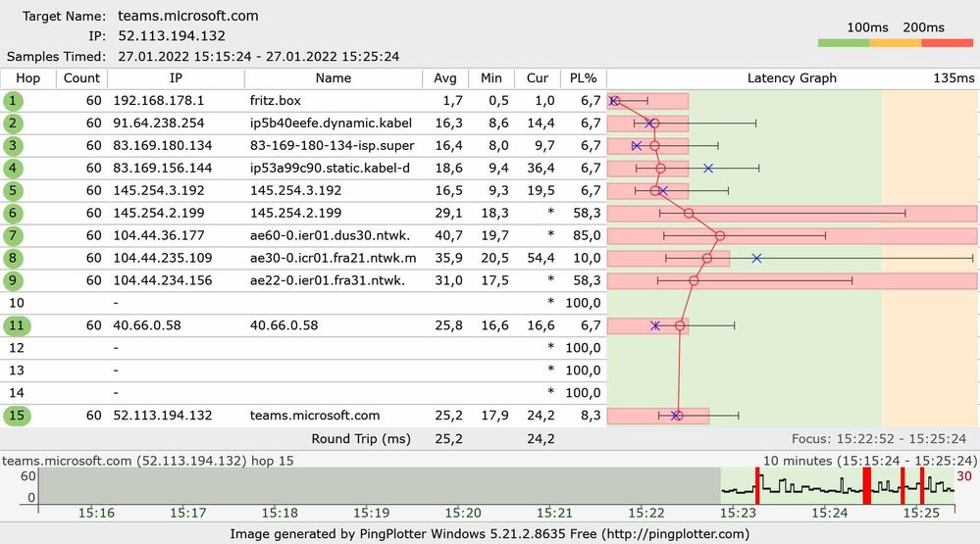Select IP 104.44.235.109 cell
The image size is (980, 544).
tap(163, 258)
